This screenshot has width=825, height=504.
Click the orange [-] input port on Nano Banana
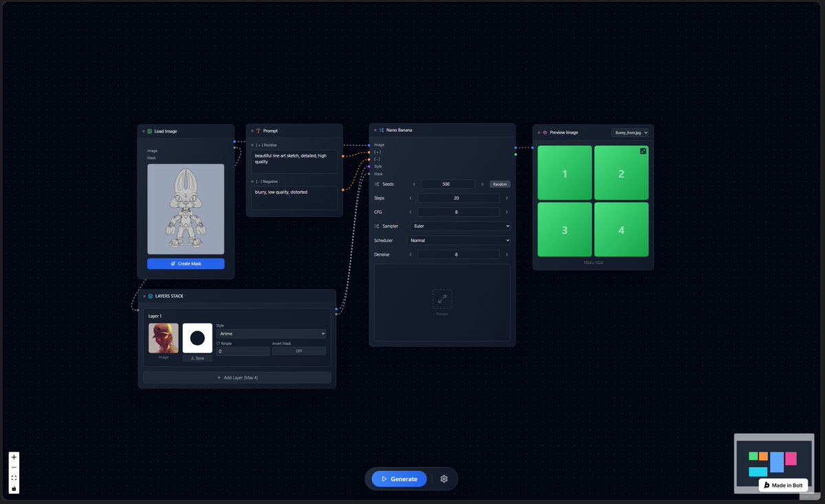tap(369, 159)
